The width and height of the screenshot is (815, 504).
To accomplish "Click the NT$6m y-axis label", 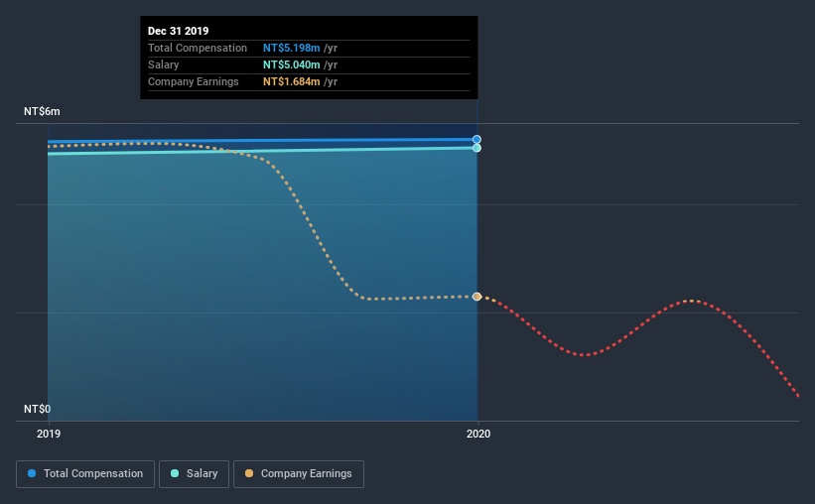I will pos(42,112).
